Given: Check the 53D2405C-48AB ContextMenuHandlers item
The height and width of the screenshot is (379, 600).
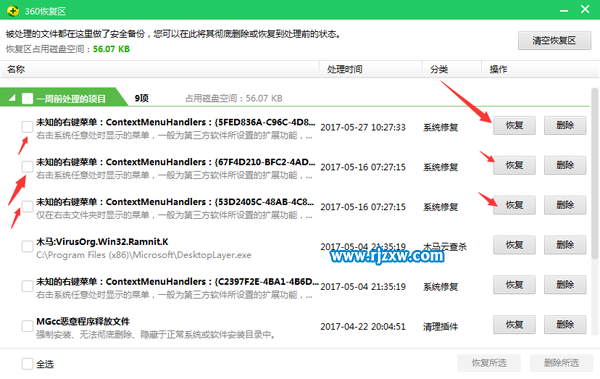Looking at the screenshot, I should 27,206.
